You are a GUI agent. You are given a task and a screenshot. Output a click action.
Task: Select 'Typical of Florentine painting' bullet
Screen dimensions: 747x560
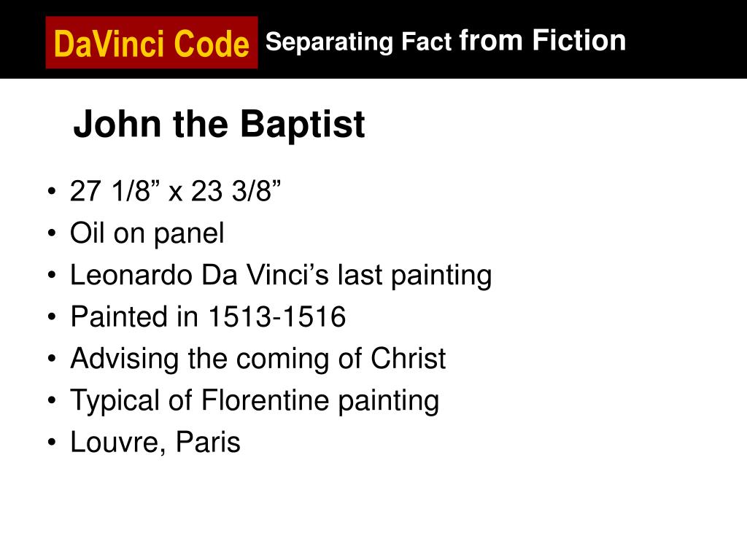[x=255, y=400]
